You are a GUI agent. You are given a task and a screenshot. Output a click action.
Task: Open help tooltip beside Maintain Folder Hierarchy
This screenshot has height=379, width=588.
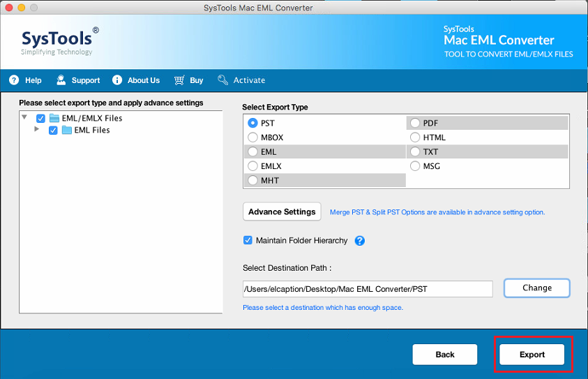360,241
